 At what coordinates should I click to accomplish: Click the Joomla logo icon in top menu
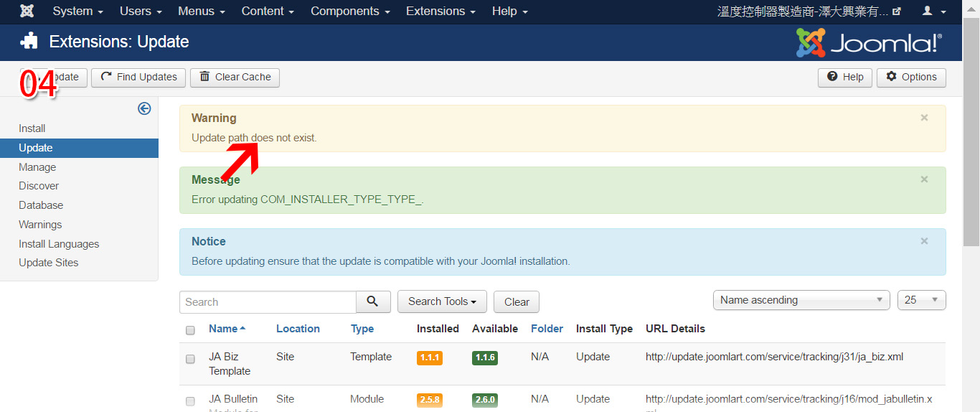coord(27,11)
